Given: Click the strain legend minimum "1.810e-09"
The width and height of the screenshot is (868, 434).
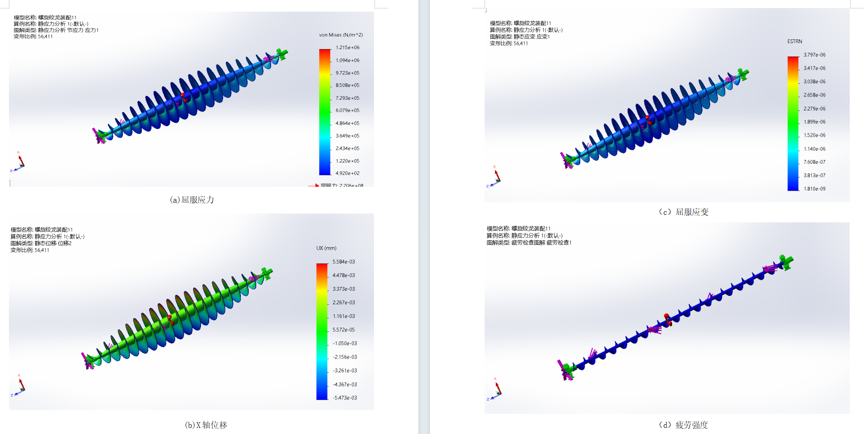Looking at the screenshot, I should (815, 189).
